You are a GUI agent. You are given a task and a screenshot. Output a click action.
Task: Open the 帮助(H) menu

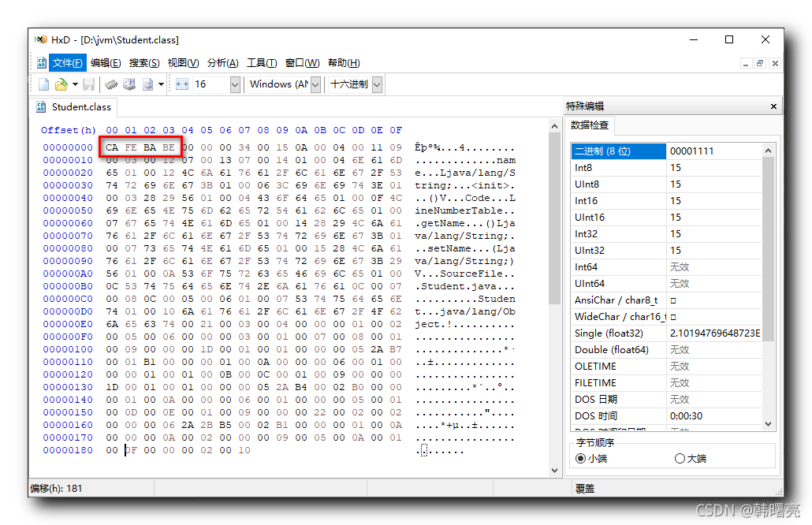pos(344,63)
